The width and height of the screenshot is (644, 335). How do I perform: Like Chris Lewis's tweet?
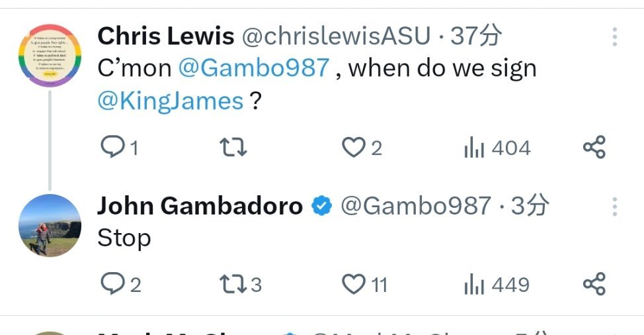pos(362,147)
